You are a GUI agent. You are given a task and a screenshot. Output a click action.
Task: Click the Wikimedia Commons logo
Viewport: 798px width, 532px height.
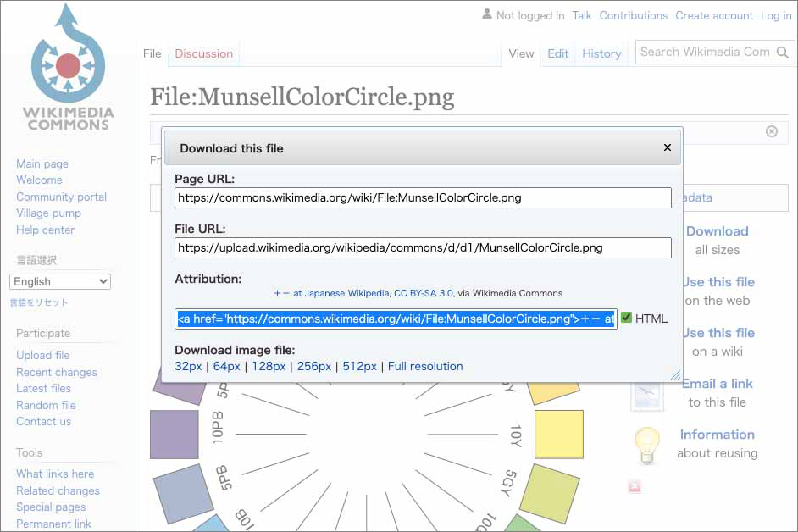coord(68,68)
